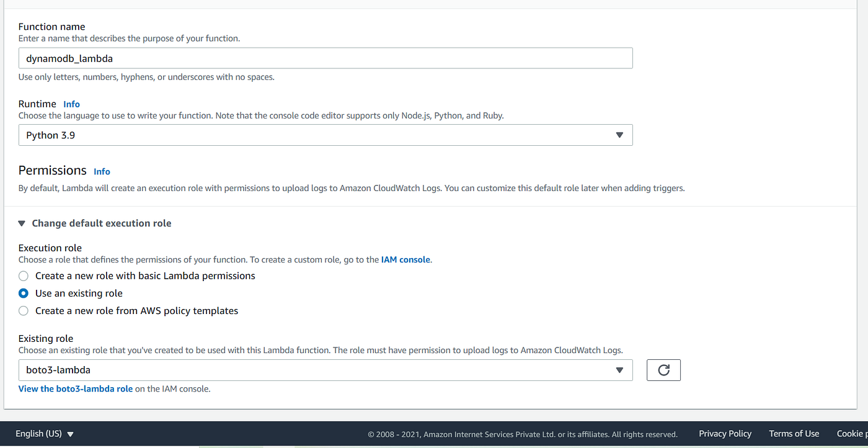Screen dimensions: 868x448
Task: Select Use an existing role option
Action: (24, 293)
